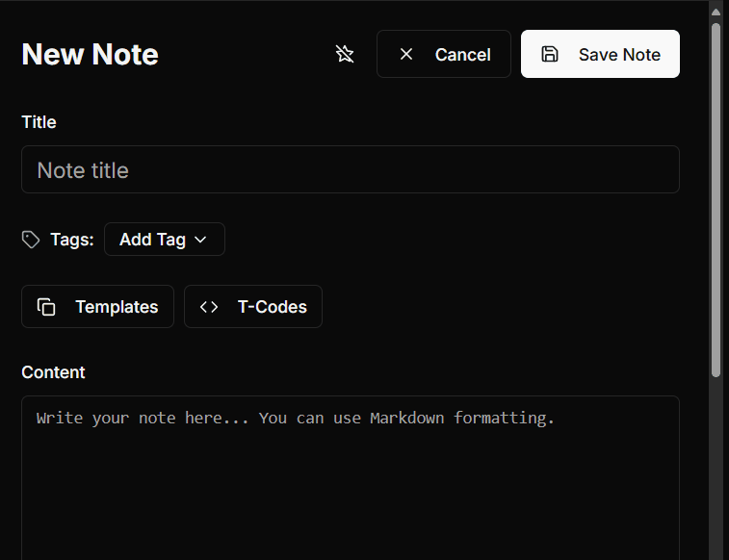Viewport: 729px width, 560px height.
Task: Click the Content field label
Action: [53, 372]
